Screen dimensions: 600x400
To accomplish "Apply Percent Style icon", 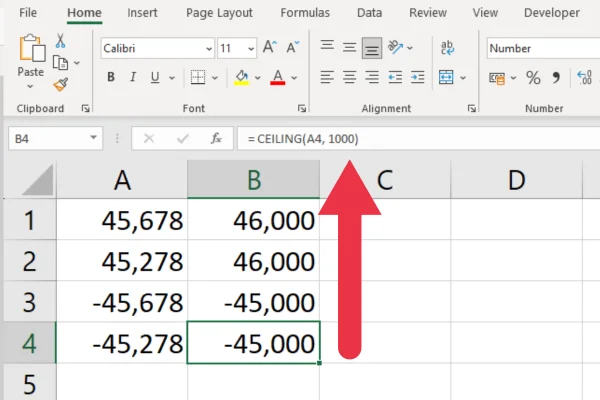I will click(533, 78).
